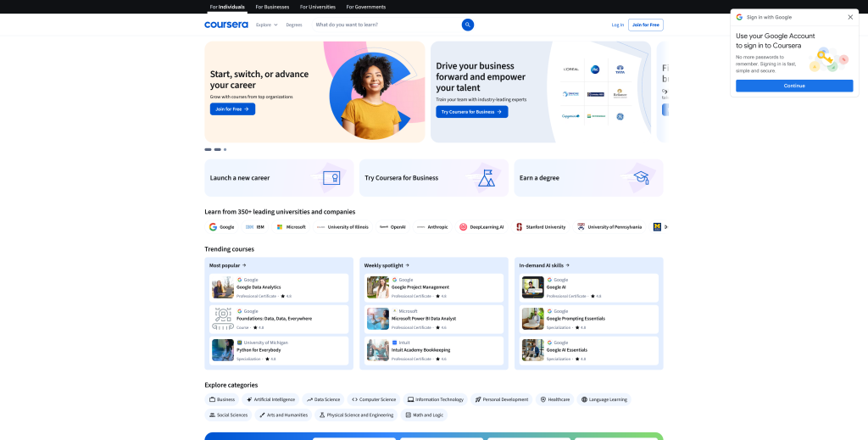
Task: Click the University of Pennsylvania chip
Action: point(609,227)
